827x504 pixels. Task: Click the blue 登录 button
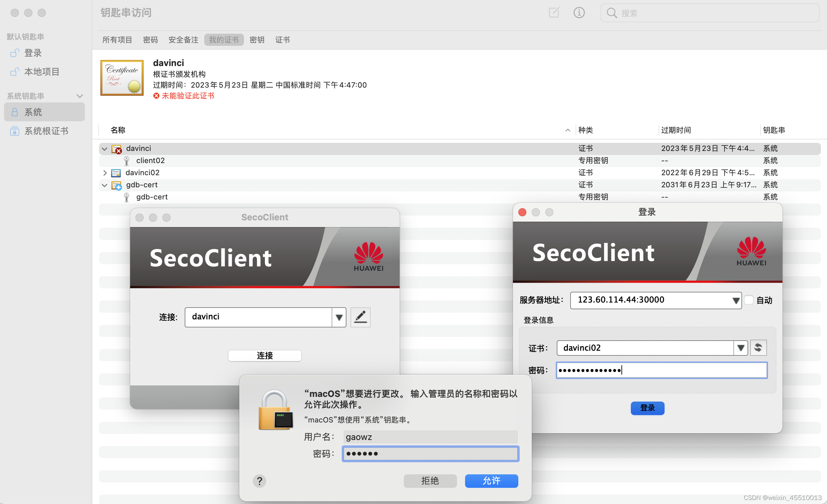click(647, 408)
